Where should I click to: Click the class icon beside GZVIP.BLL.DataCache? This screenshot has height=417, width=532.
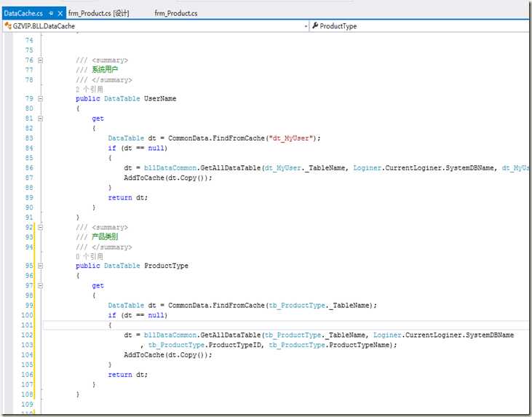(7, 26)
